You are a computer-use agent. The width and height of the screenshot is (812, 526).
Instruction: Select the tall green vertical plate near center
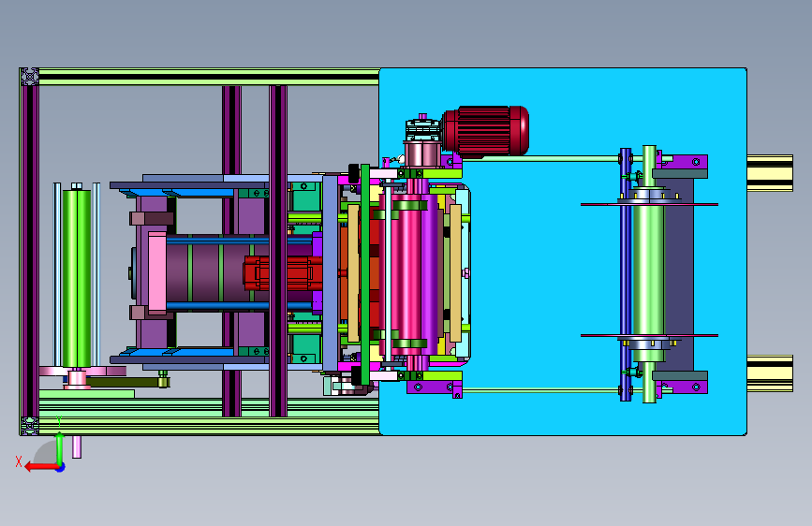click(x=365, y=274)
